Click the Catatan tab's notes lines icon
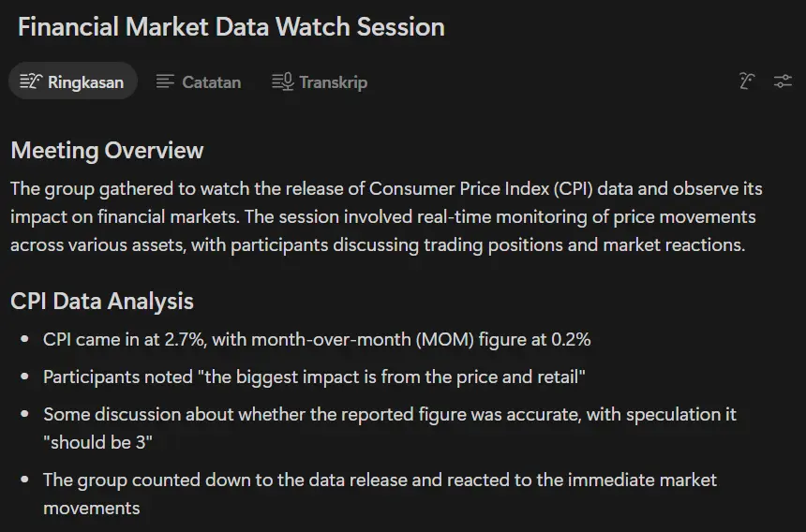The height and width of the screenshot is (532, 806). coord(165,81)
